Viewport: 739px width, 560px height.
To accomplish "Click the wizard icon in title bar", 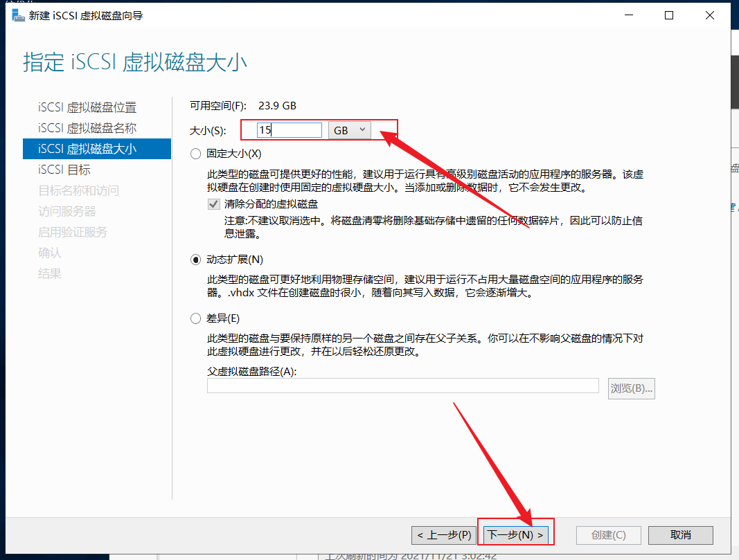I will (x=18, y=15).
